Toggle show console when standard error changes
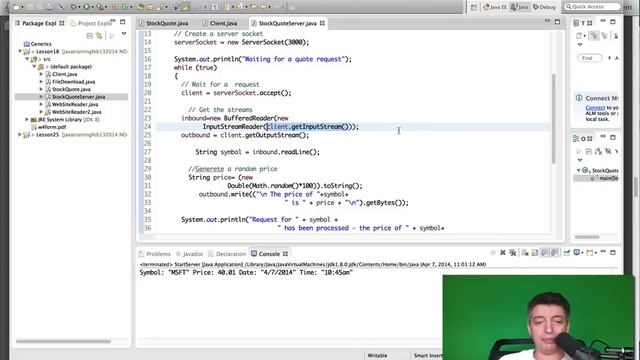The width and height of the screenshot is (640, 360). click(x=554, y=253)
